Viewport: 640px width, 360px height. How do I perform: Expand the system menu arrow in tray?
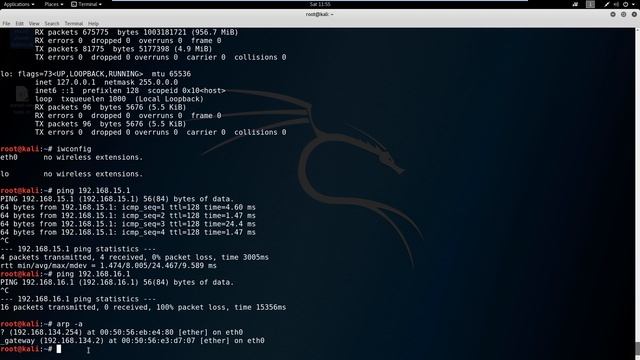point(633,4)
